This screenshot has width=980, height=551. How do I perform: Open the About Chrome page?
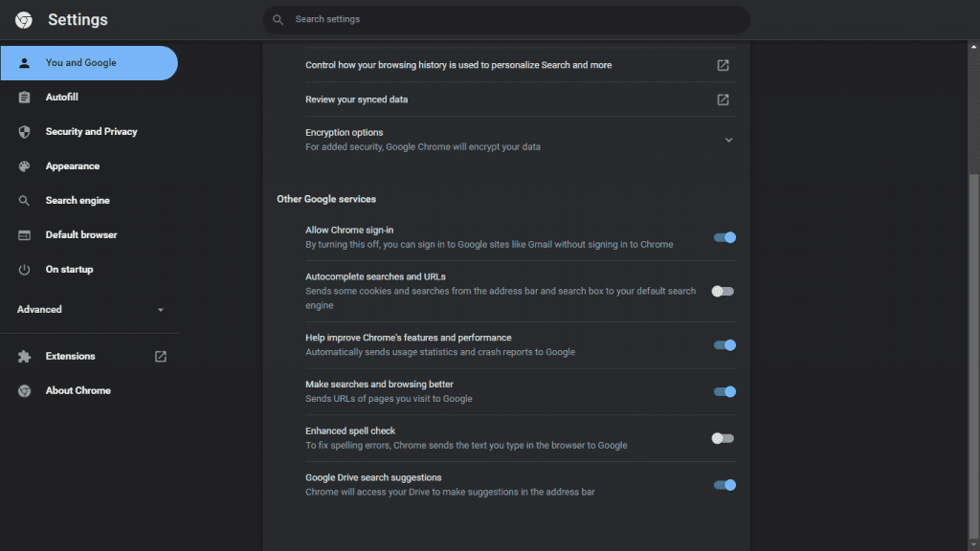(x=77, y=390)
